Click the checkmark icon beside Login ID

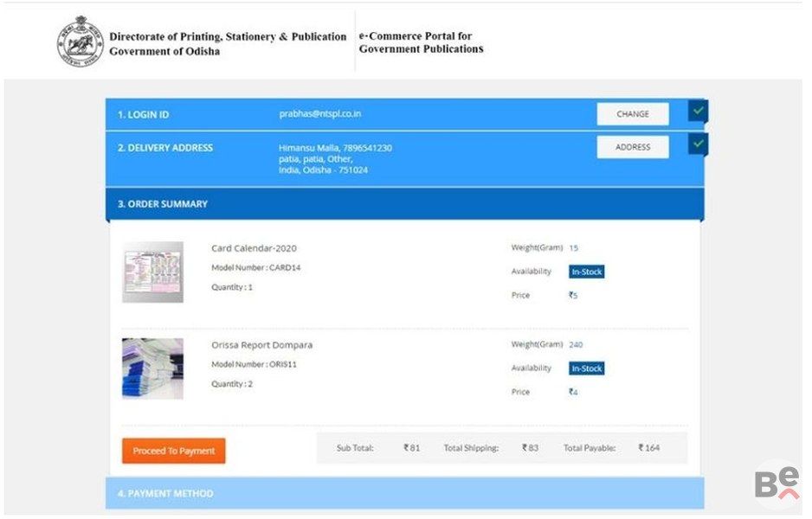click(698, 112)
